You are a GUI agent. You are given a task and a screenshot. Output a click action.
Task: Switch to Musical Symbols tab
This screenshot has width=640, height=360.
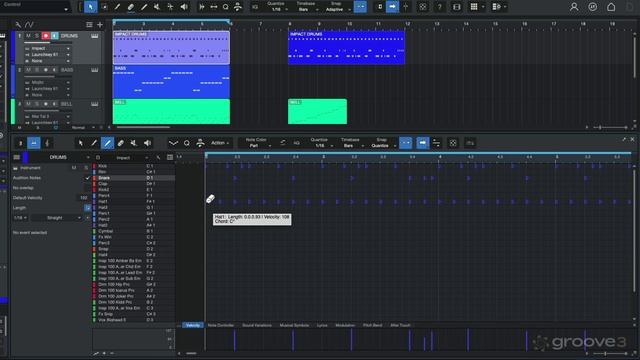tap(294, 325)
